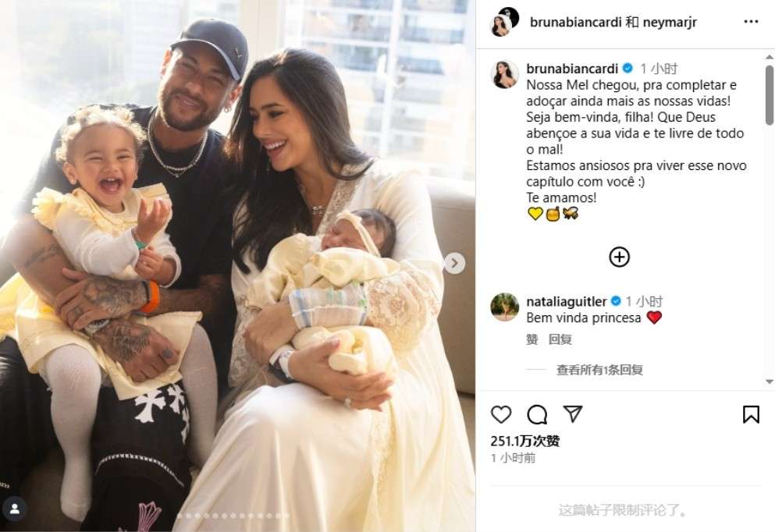Click the comments scrollbar down arrow
Image resolution: width=775 pixels, height=532 pixels.
(769, 381)
